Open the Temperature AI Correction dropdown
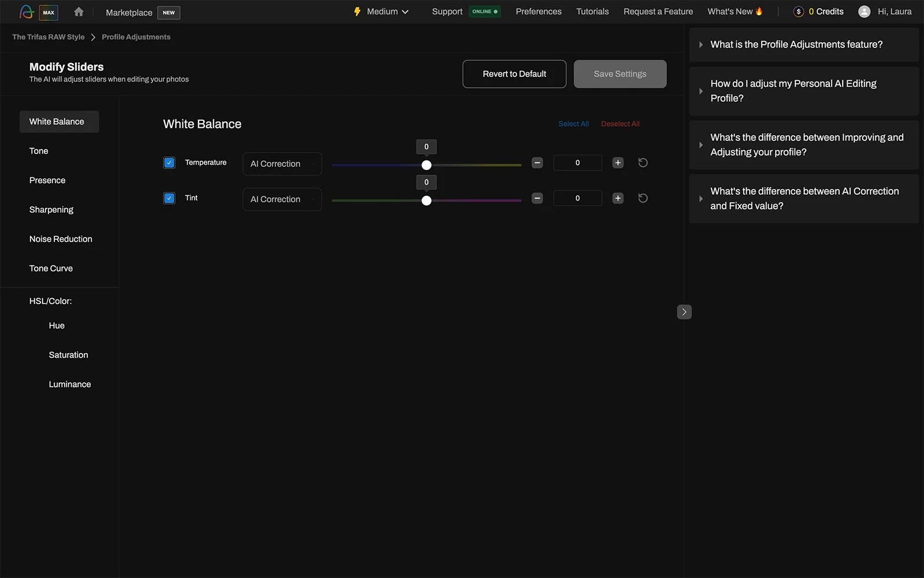 click(282, 164)
